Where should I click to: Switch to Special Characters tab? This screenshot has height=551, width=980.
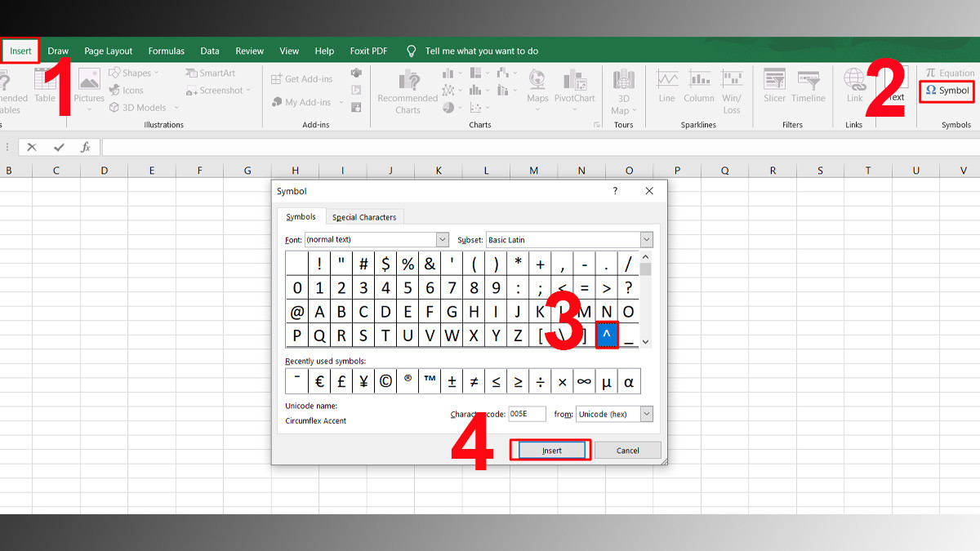point(364,217)
